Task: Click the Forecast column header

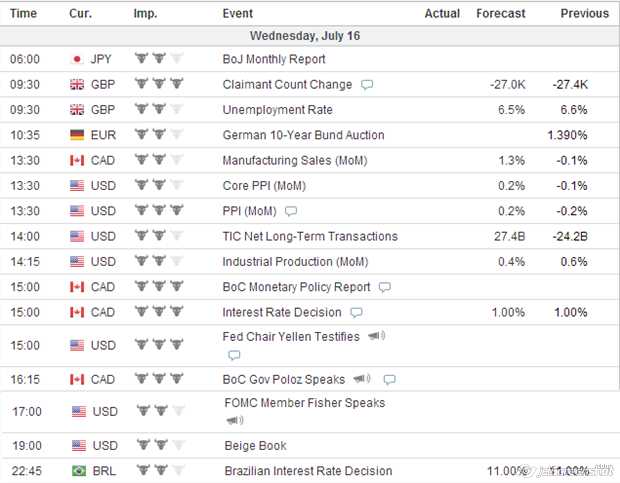Action: click(501, 13)
